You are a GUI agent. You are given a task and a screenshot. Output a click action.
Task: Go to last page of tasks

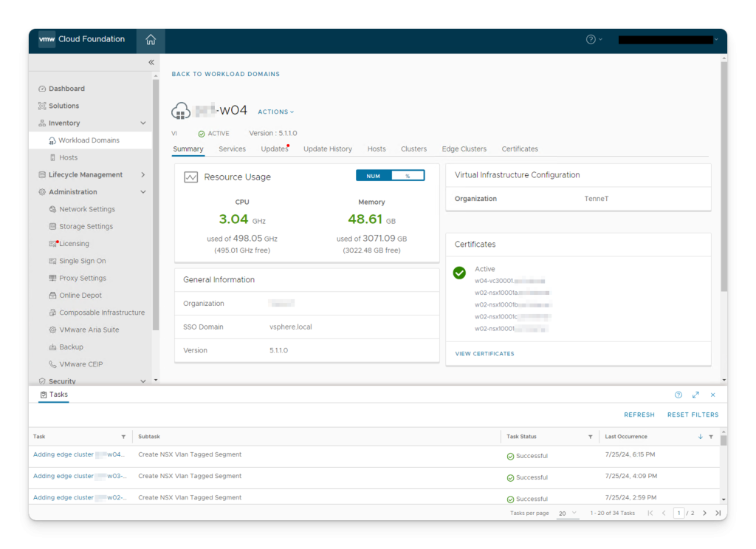tap(718, 513)
